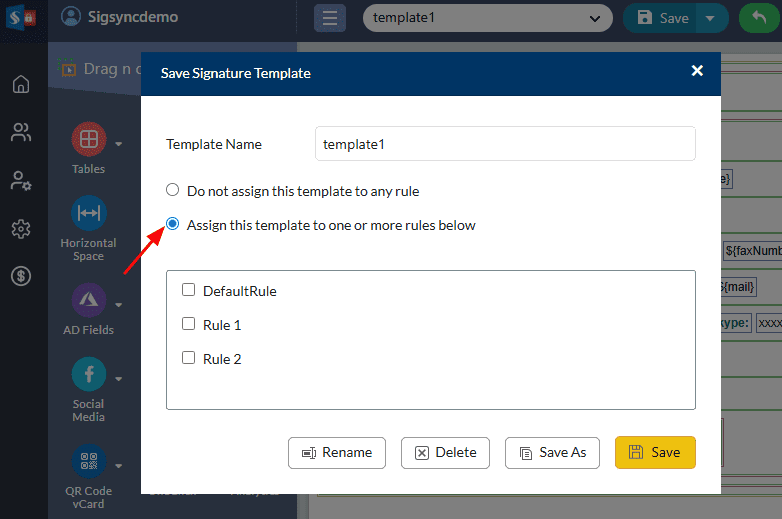Select 'Do not assign this template' option
The width and height of the screenshot is (782, 519).
173,190
